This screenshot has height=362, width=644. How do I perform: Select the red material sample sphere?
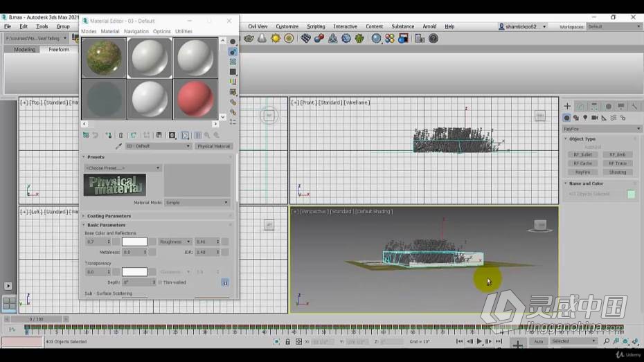click(195, 99)
